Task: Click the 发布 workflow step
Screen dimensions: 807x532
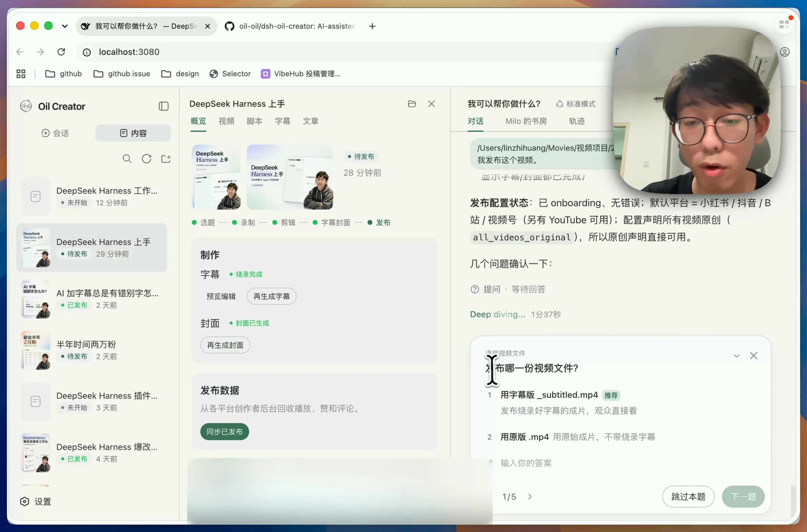Action: [379, 223]
